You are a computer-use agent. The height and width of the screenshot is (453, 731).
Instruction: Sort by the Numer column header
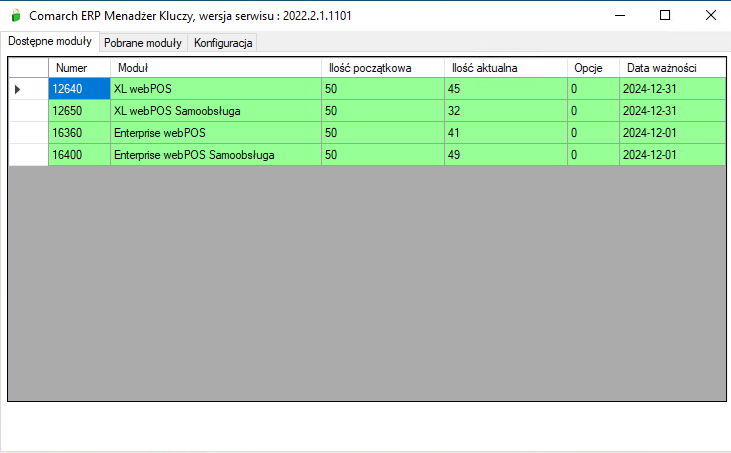(x=79, y=68)
